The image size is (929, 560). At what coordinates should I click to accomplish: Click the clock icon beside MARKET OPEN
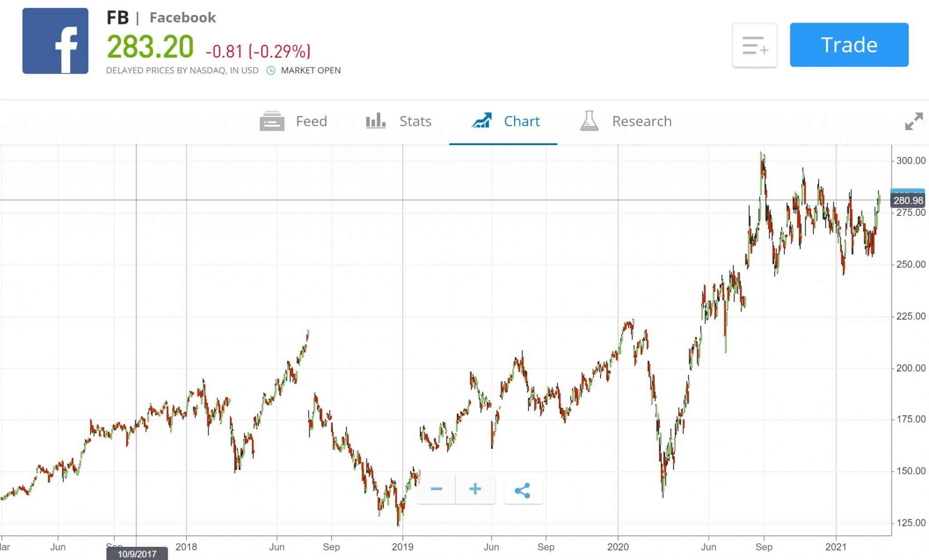click(x=270, y=71)
